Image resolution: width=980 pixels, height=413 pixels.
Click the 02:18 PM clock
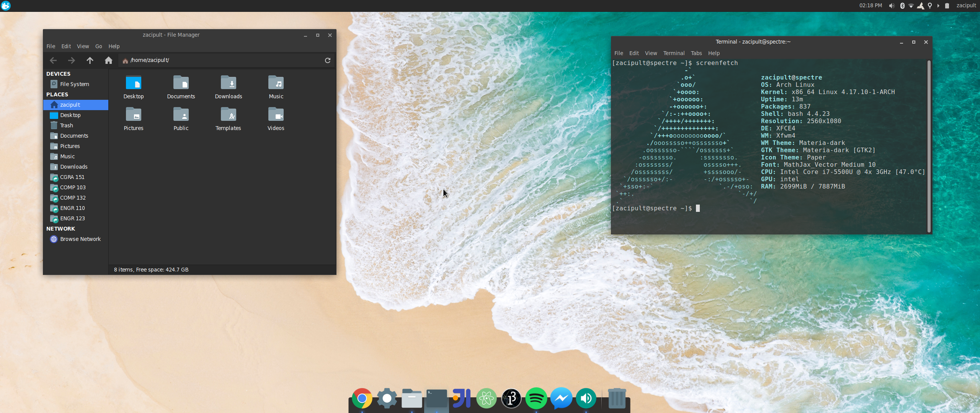click(871, 5)
